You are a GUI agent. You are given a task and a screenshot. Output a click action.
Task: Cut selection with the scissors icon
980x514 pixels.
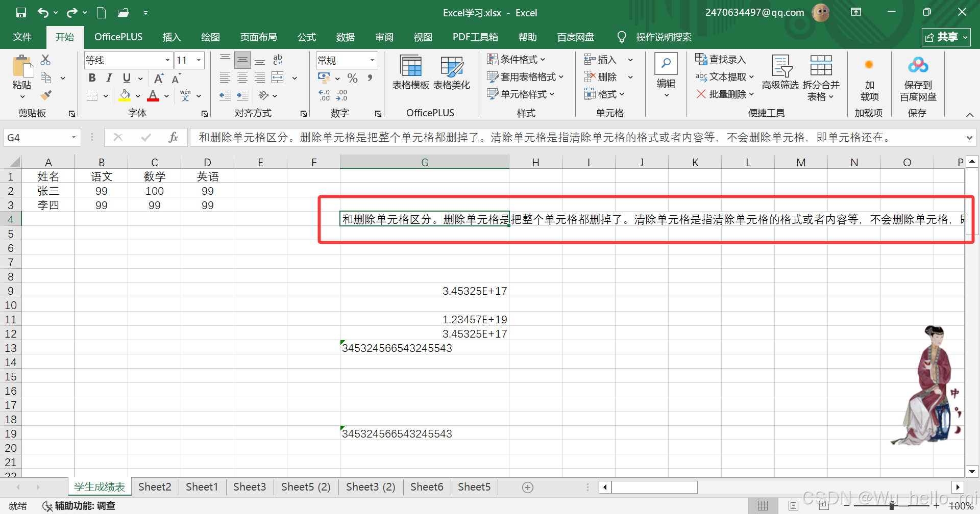coord(45,60)
